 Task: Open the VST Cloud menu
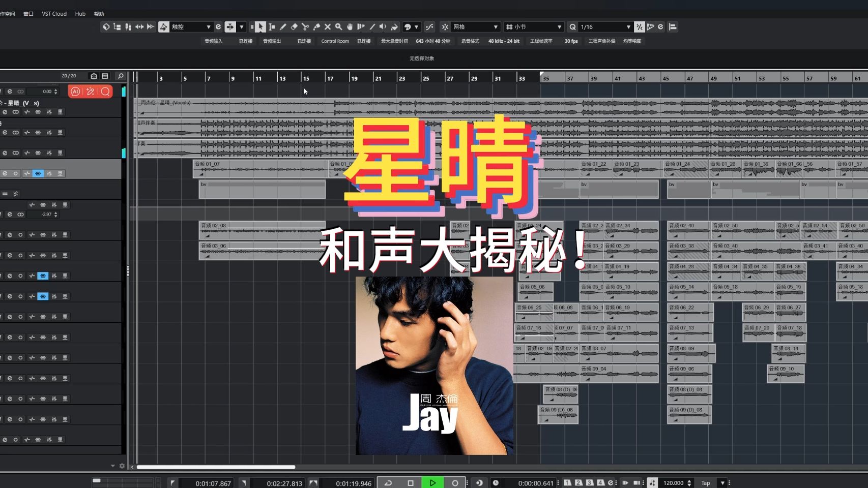[x=54, y=14]
